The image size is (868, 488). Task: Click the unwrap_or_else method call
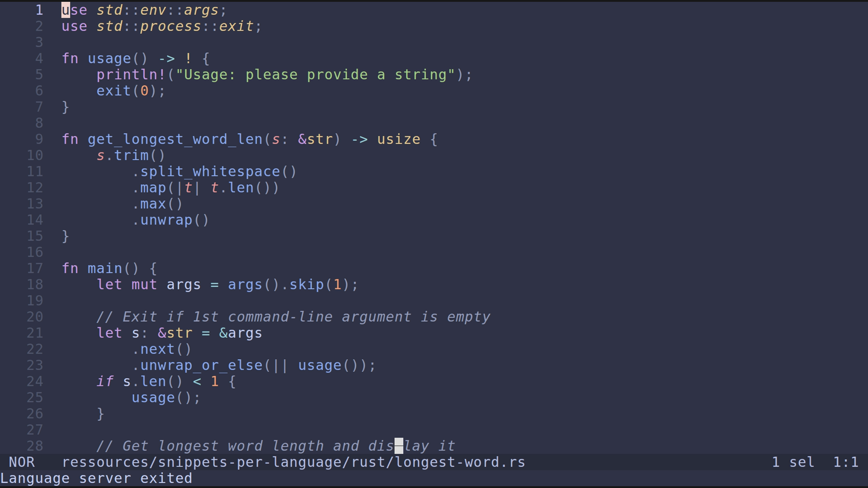(x=201, y=366)
